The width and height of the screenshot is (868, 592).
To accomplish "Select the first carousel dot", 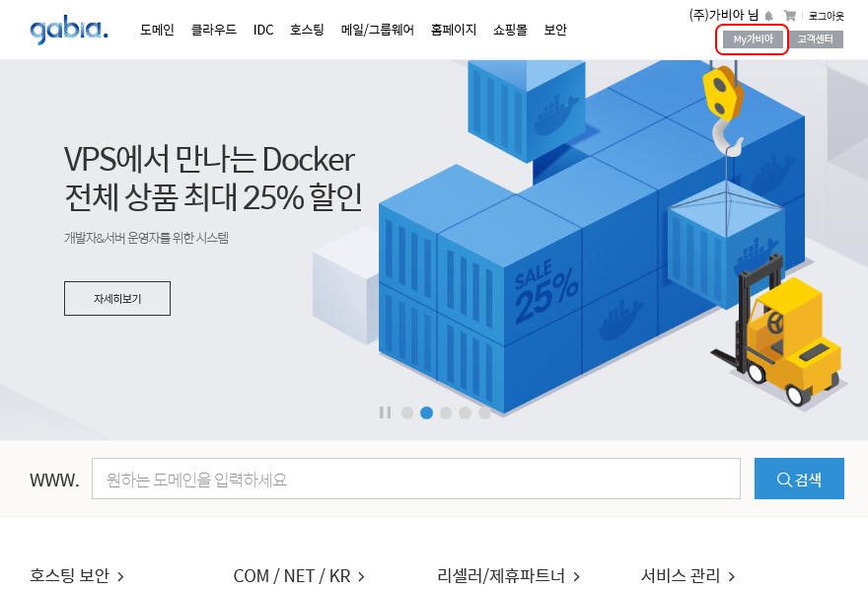I will tap(407, 412).
